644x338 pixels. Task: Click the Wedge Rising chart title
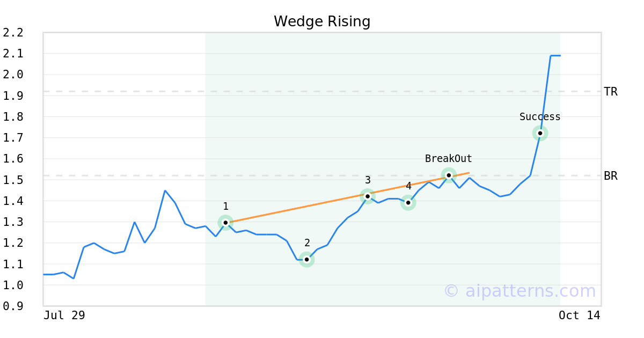click(x=322, y=21)
